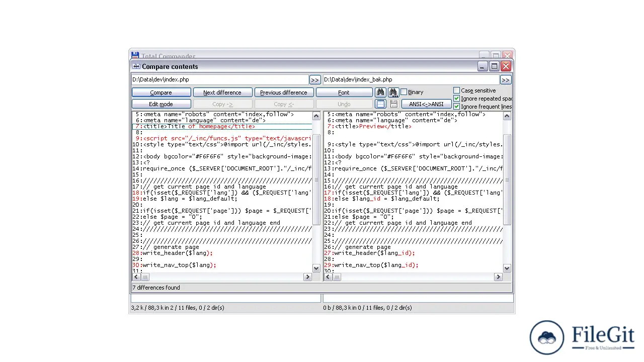
Task: Click left panel status '3,2 k / 88,3 k'
Action: point(178,308)
